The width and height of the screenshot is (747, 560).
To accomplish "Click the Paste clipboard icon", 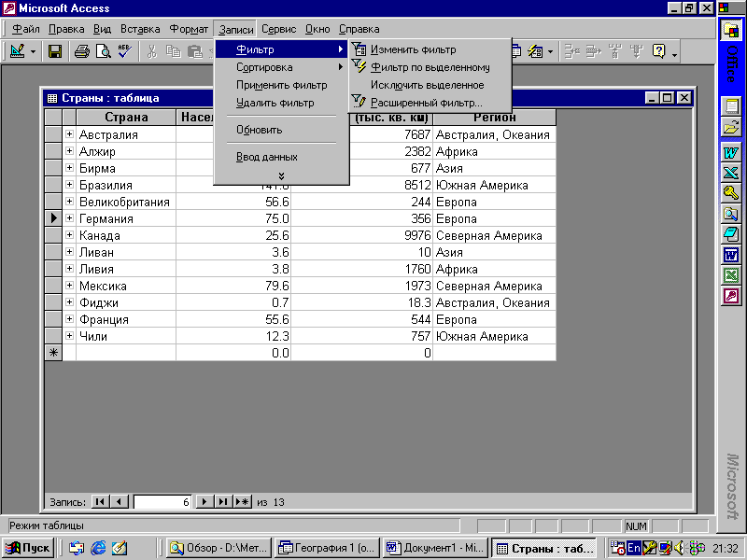I will tap(195, 51).
